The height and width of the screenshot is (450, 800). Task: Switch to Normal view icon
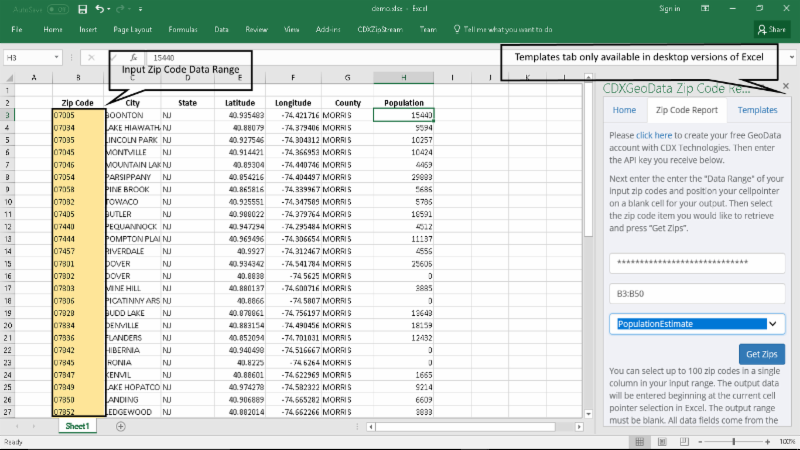pos(639,442)
